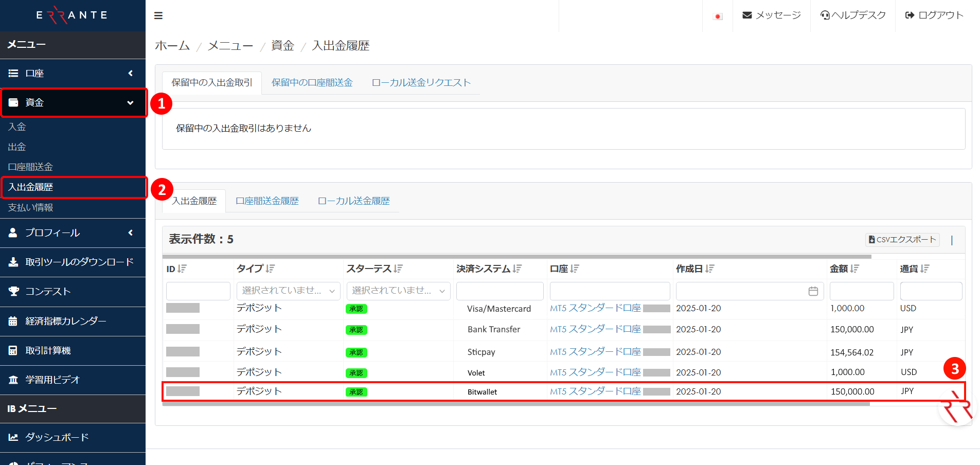Toggle the 金額 column sort order
This screenshot has width=980, height=465.
(x=856, y=268)
